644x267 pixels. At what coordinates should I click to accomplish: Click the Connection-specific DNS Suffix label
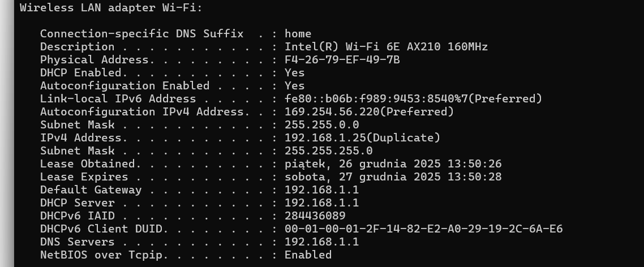click(x=141, y=34)
